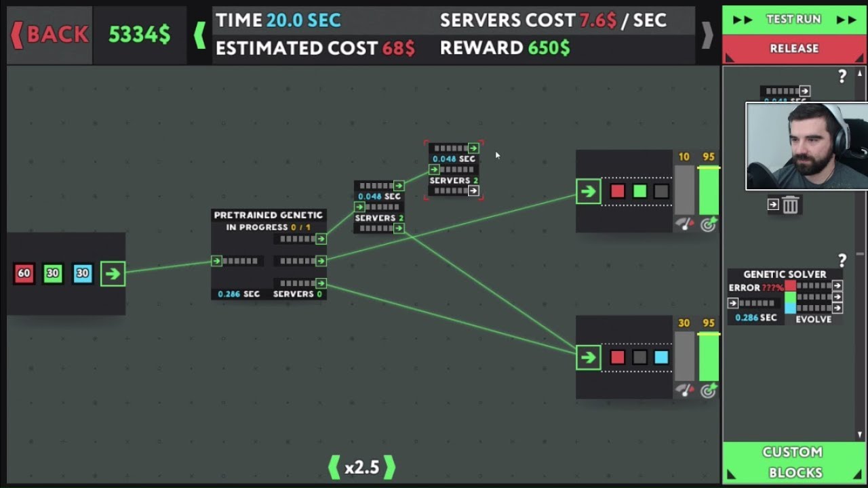
Task: Click the Pretrained Genetic middle output port
Action: click(x=321, y=261)
